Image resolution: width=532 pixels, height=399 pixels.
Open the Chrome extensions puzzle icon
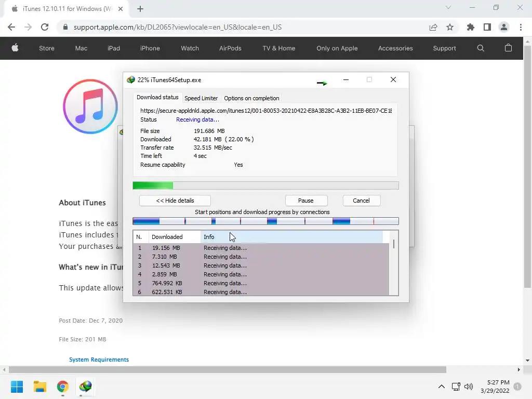[x=471, y=27]
